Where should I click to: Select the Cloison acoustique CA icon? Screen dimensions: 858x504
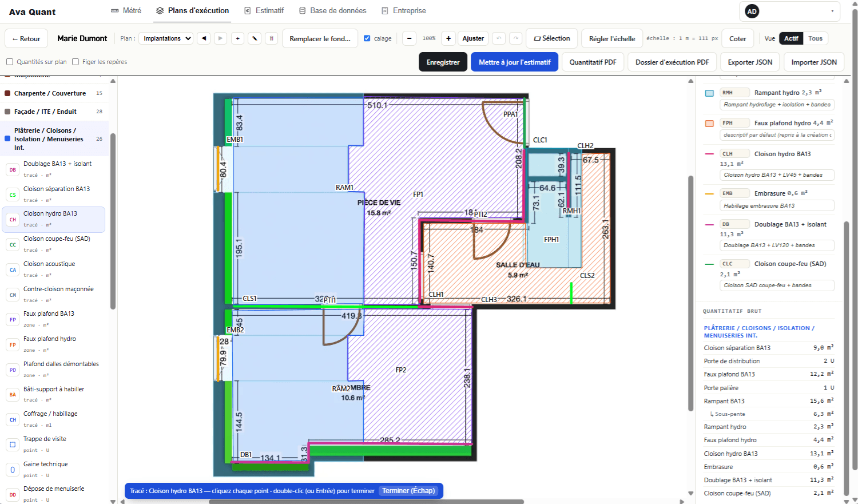(13, 269)
